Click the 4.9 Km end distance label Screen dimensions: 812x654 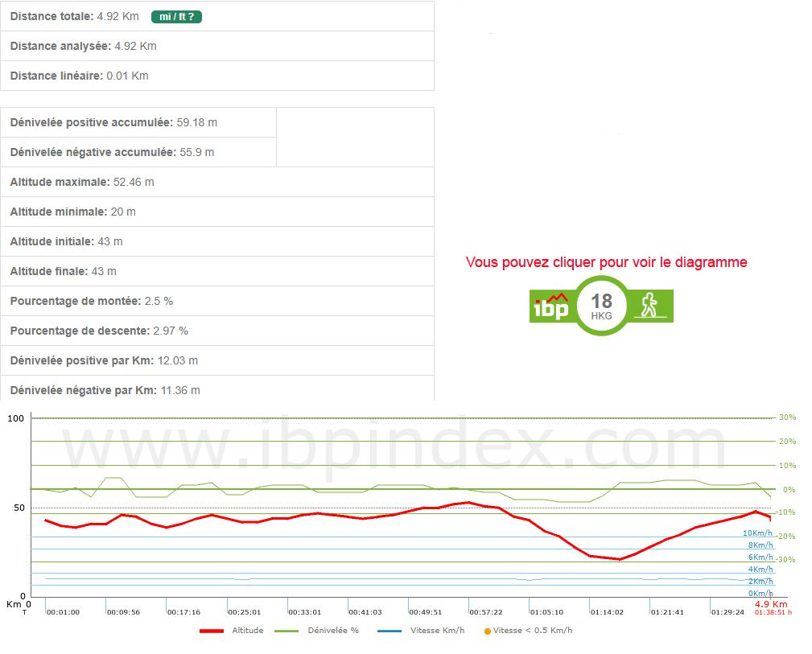point(770,603)
